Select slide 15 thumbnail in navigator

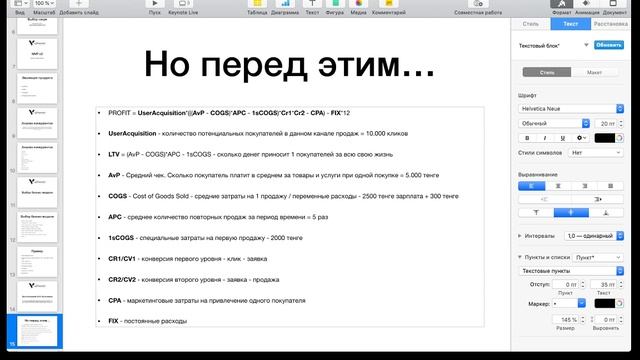37,331
